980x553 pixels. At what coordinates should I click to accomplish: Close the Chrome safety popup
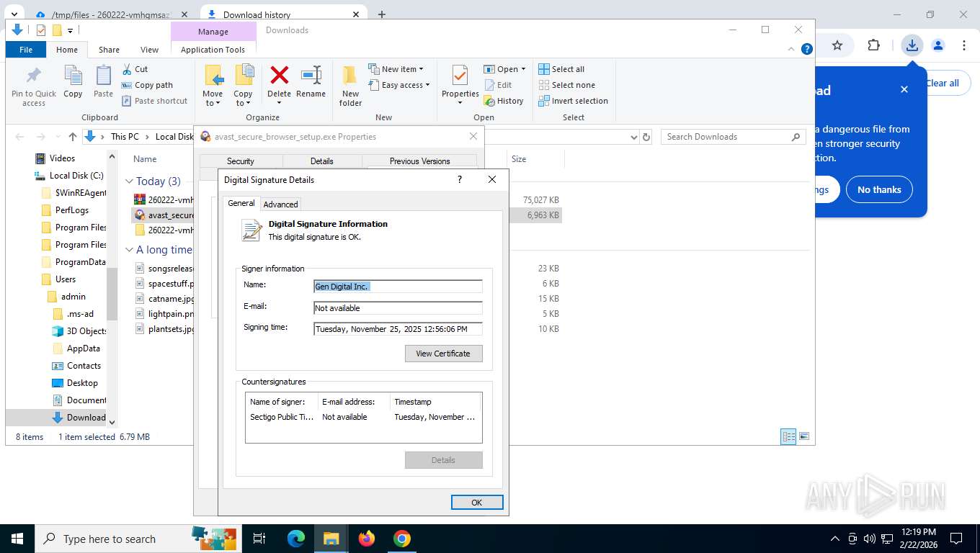click(x=904, y=89)
